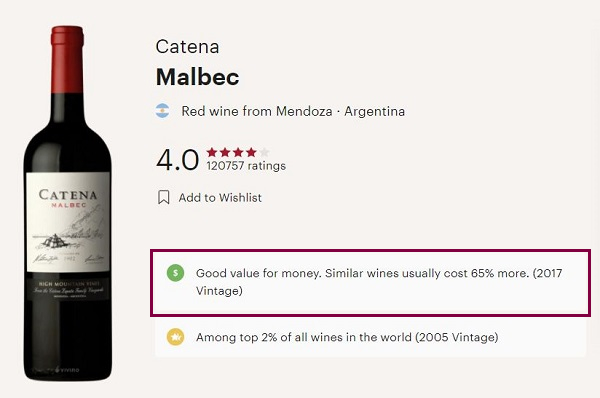Click the third red rating star
The height and width of the screenshot is (398, 600).
point(238,152)
